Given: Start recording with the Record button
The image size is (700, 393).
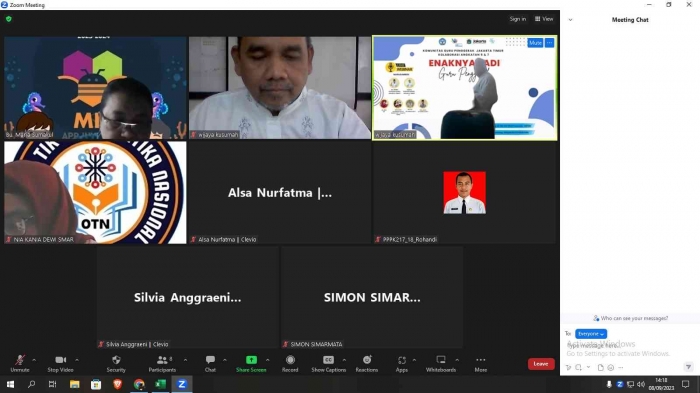Looking at the screenshot, I should pos(290,363).
